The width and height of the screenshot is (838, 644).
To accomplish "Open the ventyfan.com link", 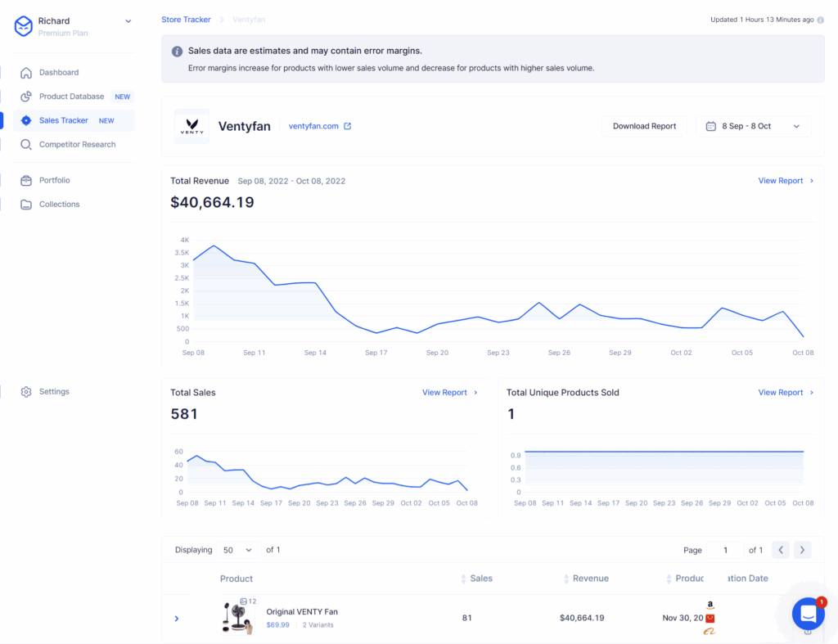I will point(313,126).
